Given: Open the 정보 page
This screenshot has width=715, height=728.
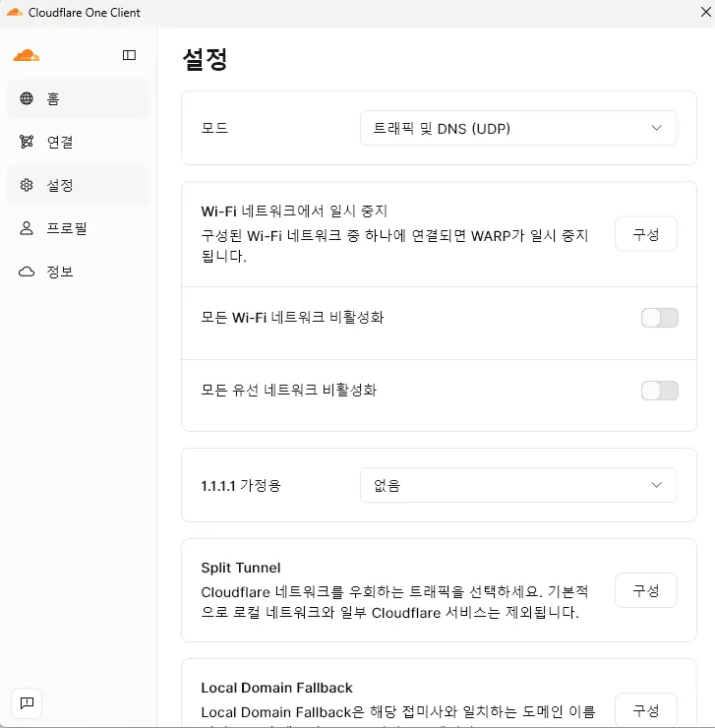Looking at the screenshot, I should 78,272.
